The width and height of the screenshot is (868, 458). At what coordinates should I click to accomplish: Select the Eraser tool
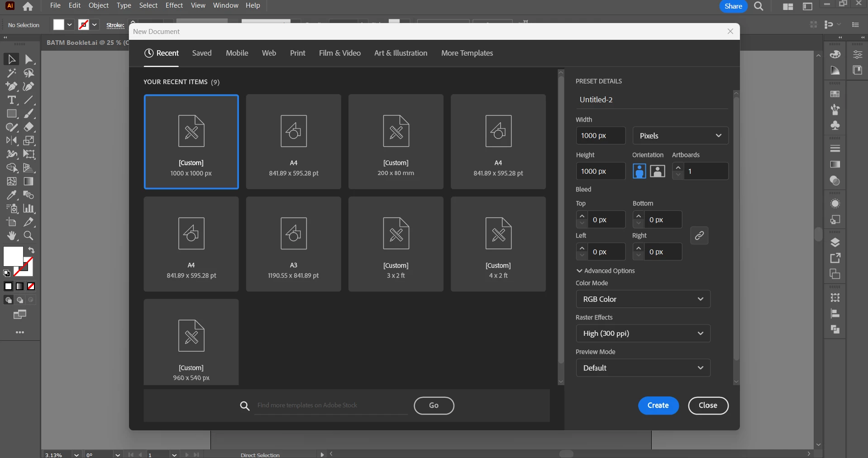pos(29,127)
